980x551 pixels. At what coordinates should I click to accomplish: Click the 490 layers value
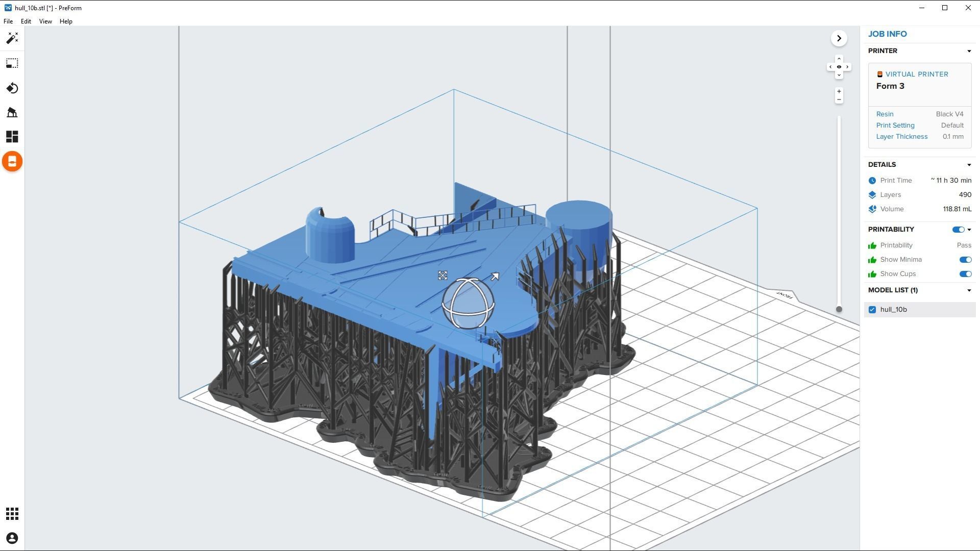pos(965,195)
